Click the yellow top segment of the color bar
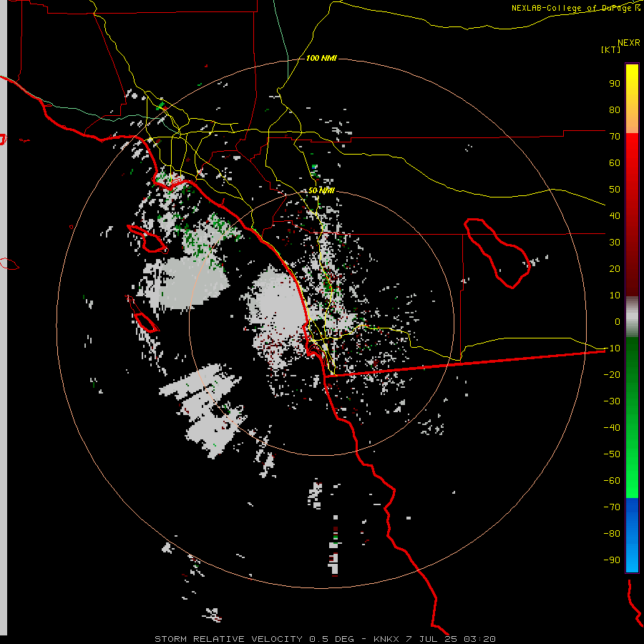Screen dimensions: 644x644 (632, 99)
